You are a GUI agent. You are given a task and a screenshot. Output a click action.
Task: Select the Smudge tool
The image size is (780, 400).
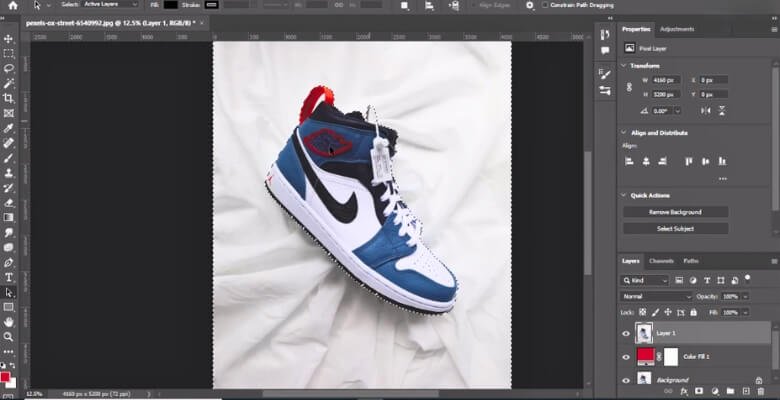coord(8,232)
